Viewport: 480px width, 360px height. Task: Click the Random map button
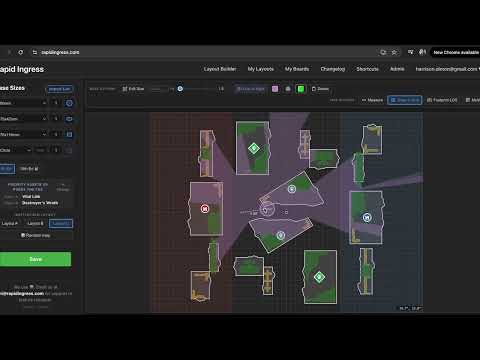[x=36, y=235]
